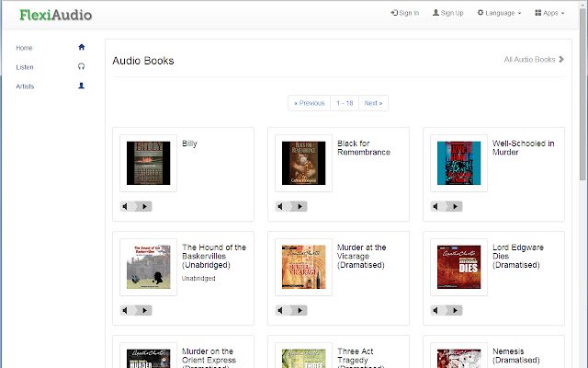Click the Home house icon

[x=82, y=47]
